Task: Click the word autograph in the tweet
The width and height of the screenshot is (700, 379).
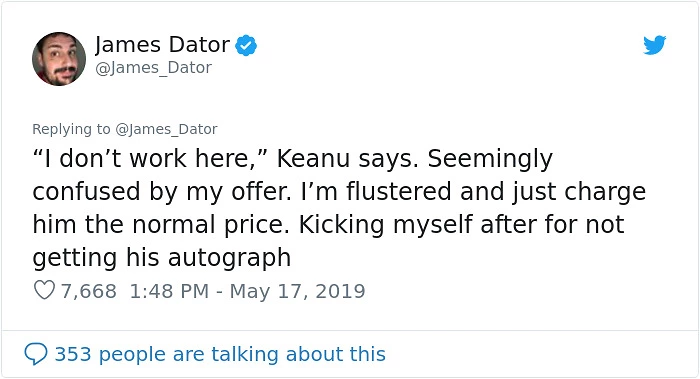Action: [x=229, y=258]
